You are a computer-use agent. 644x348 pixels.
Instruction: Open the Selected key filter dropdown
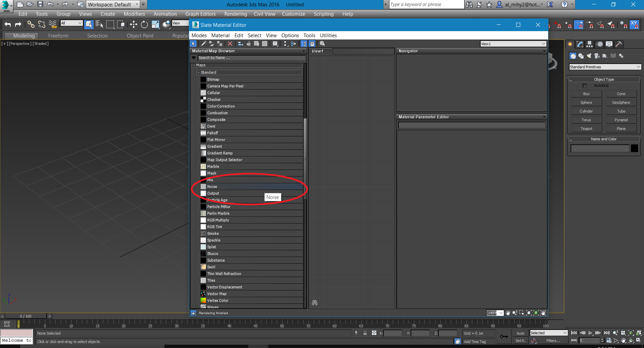coord(548,333)
